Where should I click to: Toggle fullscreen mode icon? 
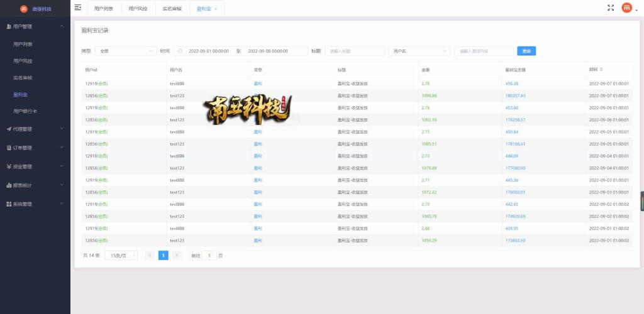[x=610, y=8]
